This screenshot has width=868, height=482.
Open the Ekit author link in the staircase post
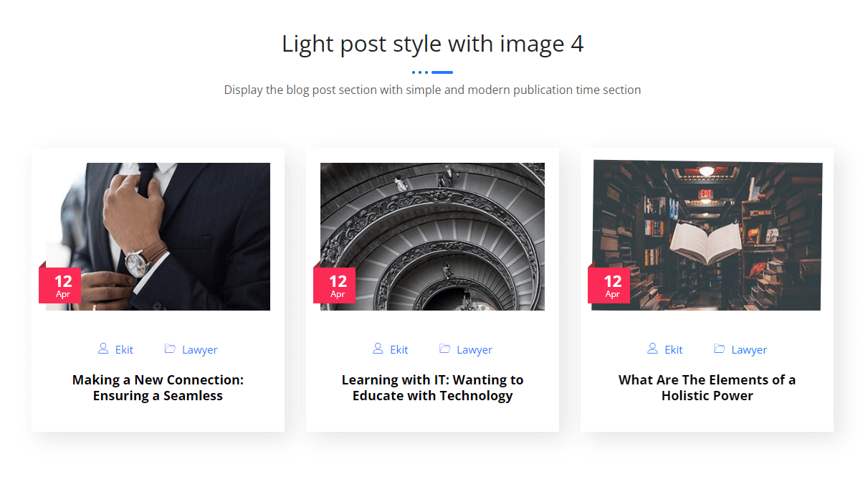(x=399, y=350)
